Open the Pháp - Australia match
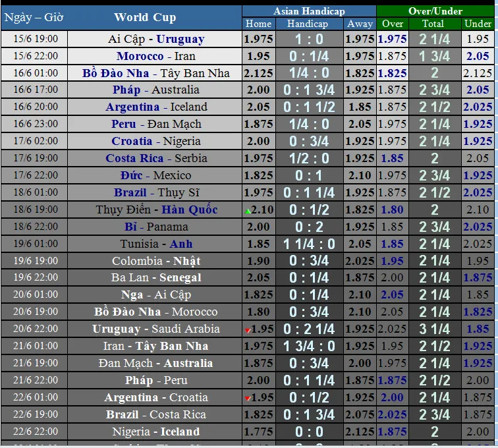 coord(156,90)
